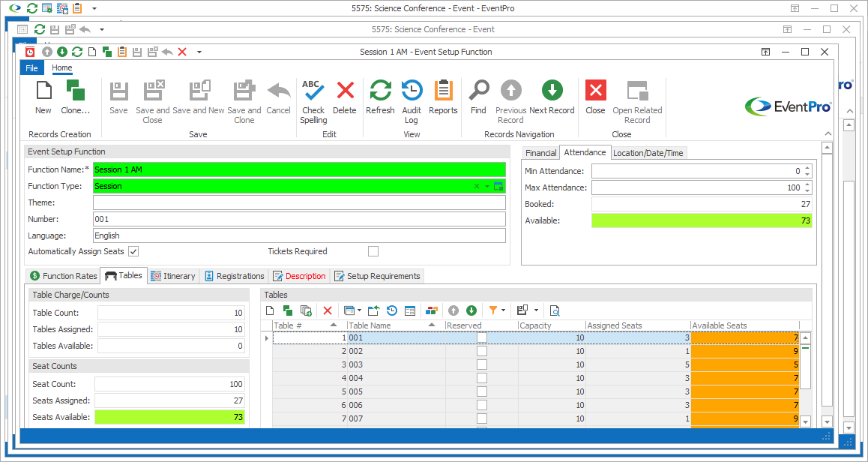868x462 pixels.
Task: Toggle Reserved checkbox for table 002
Action: 482,351
